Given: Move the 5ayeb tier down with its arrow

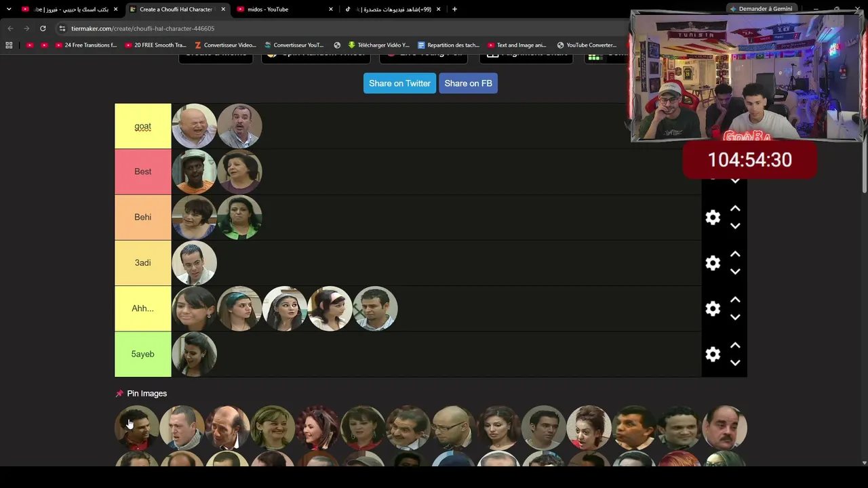Looking at the screenshot, I should (x=735, y=363).
